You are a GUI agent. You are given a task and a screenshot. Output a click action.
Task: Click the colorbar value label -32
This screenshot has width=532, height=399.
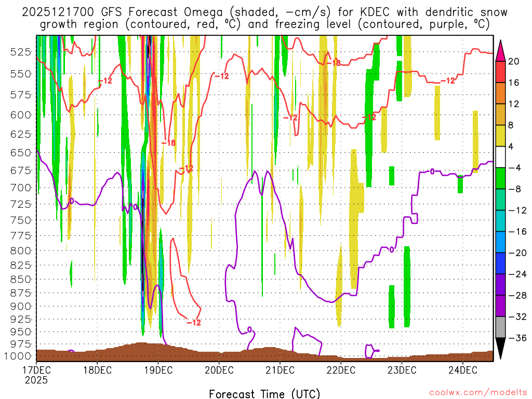click(517, 316)
